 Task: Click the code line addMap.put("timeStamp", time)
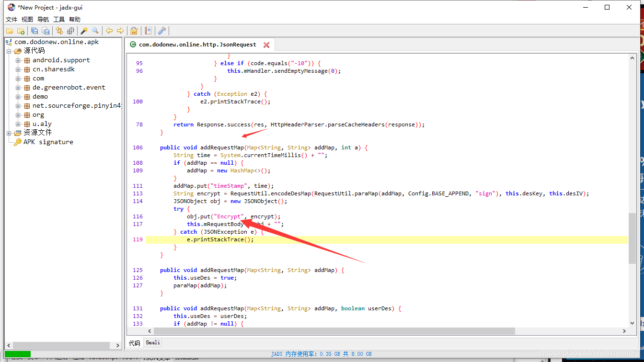point(224,186)
